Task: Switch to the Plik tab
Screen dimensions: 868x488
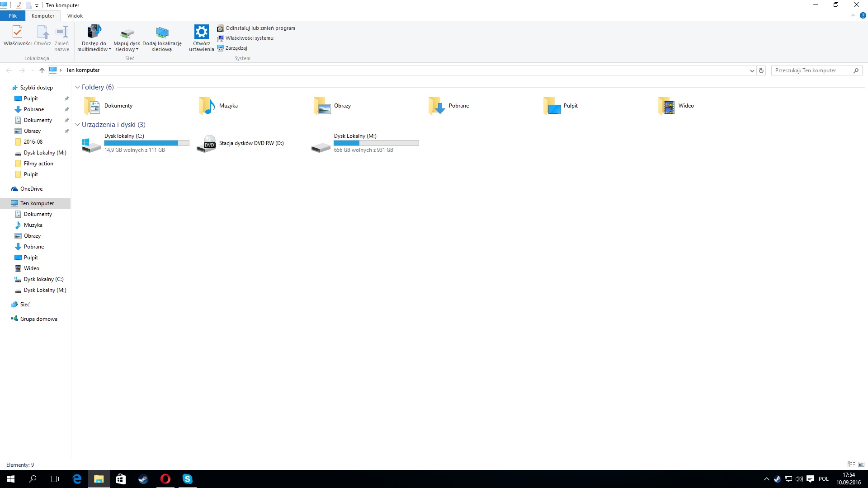Action: (x=13, y=16)
